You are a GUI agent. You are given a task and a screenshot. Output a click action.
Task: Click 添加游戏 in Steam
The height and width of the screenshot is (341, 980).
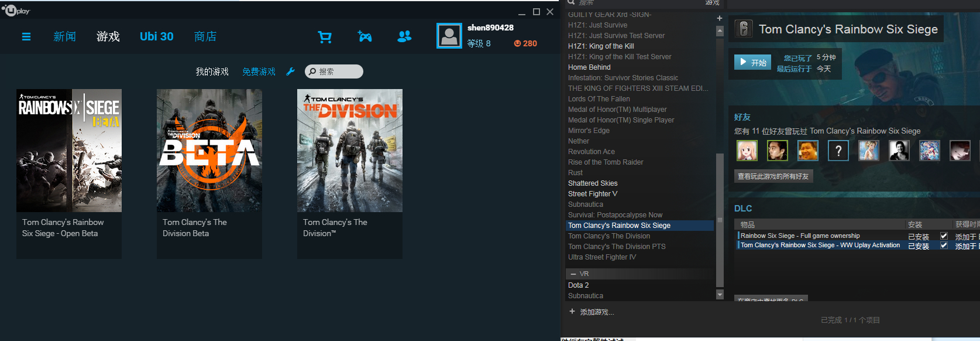click(597, 312)
